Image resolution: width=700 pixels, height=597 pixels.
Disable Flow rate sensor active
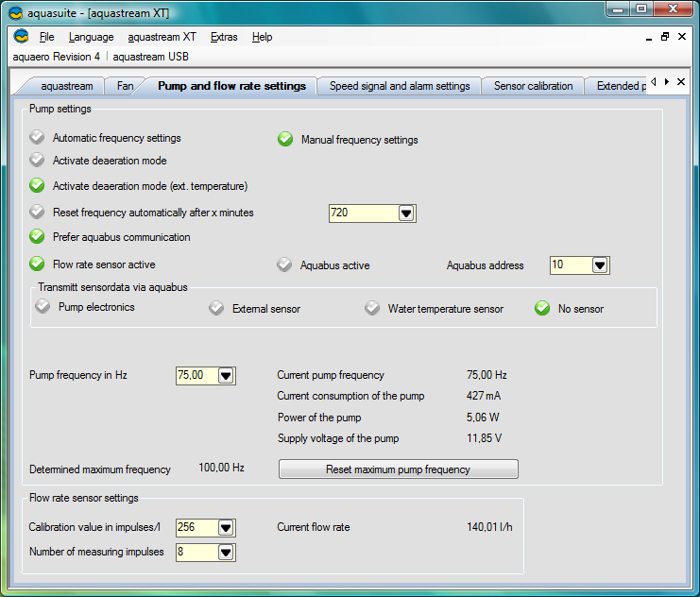tap(37, 264)
